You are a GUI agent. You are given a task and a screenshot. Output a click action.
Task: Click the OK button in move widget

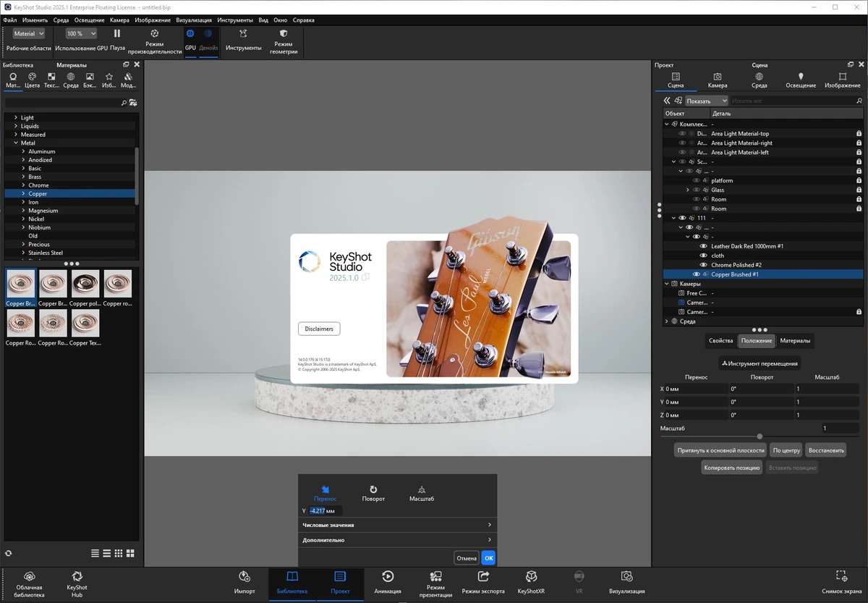[x=488, y=558]
